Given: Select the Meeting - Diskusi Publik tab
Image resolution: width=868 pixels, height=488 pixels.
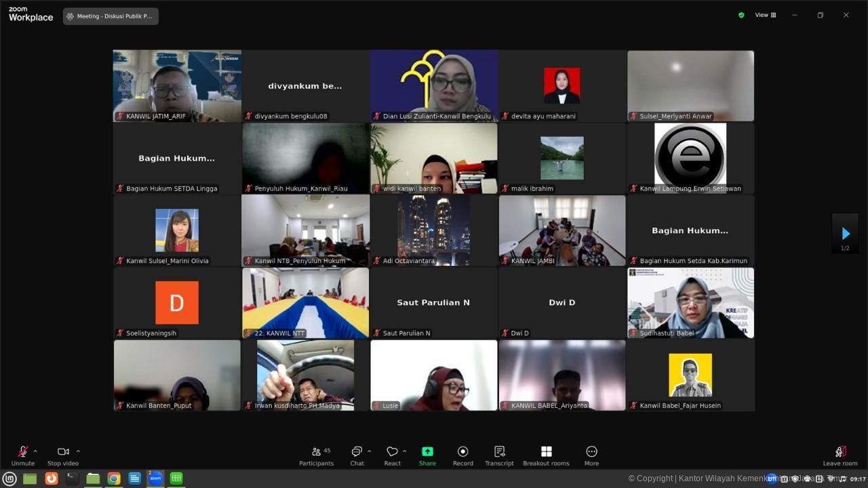Looking at the screenshot, I should tap(111, 16).
